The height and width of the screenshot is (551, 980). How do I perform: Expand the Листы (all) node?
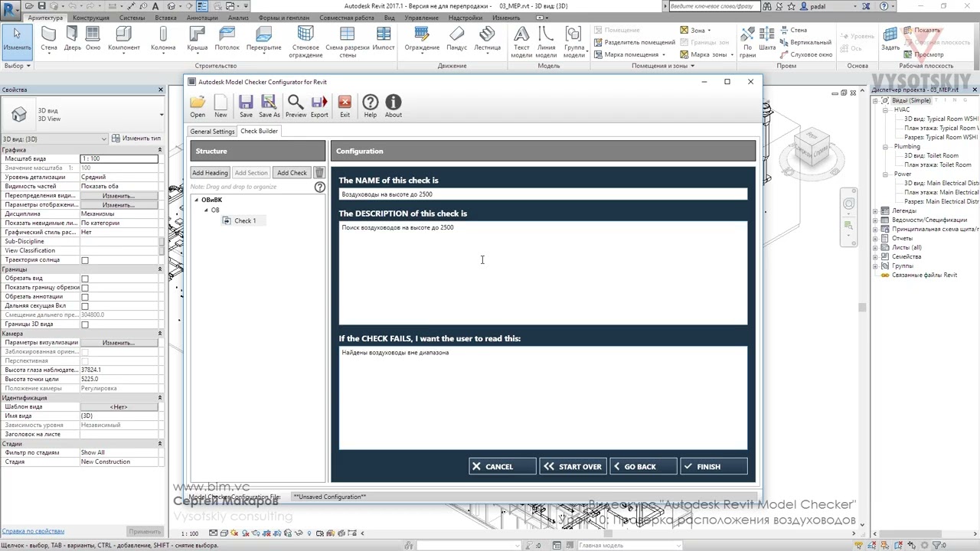875,247
